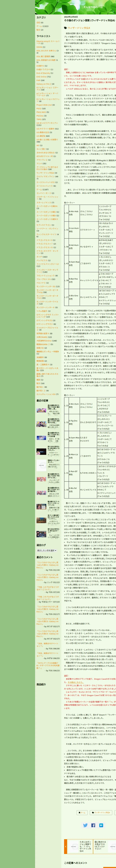The image size is (116, 868).
Task: Open the 表示したい月を選択 archive dropdown
Action: pos(47,551)
